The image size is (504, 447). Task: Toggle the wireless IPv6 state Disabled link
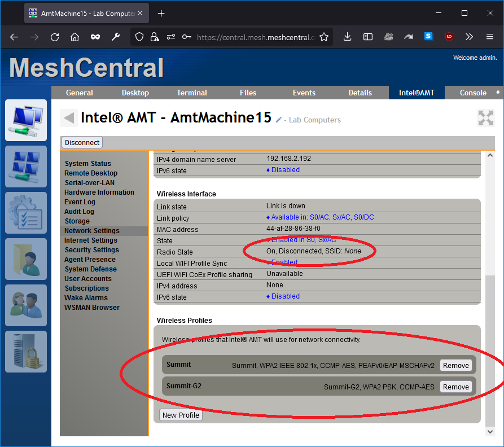pos(285,296)
